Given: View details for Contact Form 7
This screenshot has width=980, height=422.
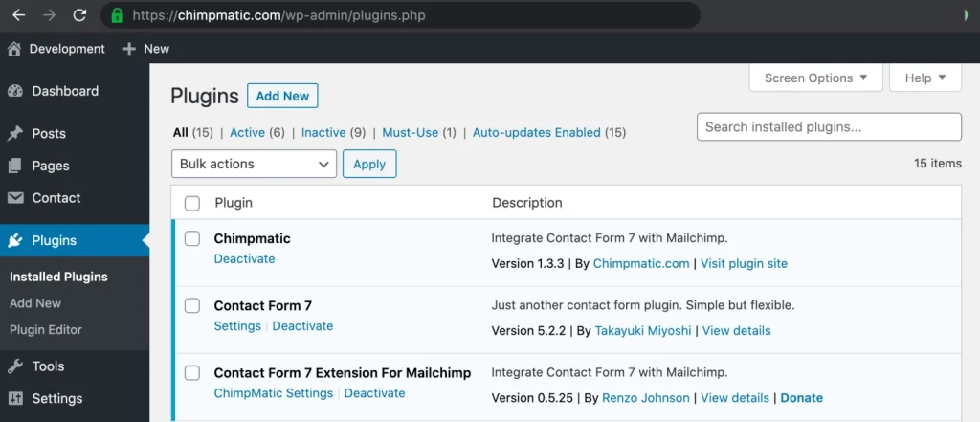Looking at the screenshot, I should click(736, 331).
